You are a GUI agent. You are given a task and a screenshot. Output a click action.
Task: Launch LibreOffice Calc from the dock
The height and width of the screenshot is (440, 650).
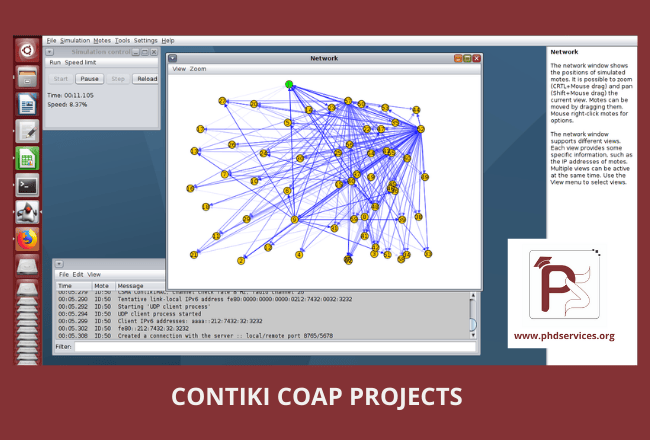pyautogui.click(x=27, y=158)
